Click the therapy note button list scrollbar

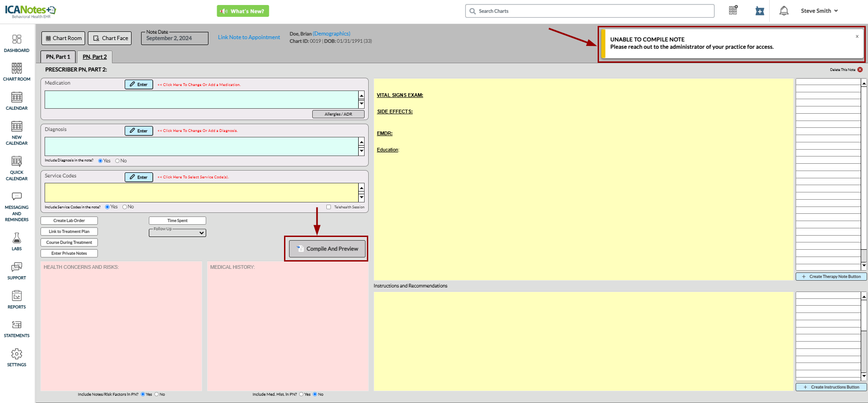tap(863, 173)
